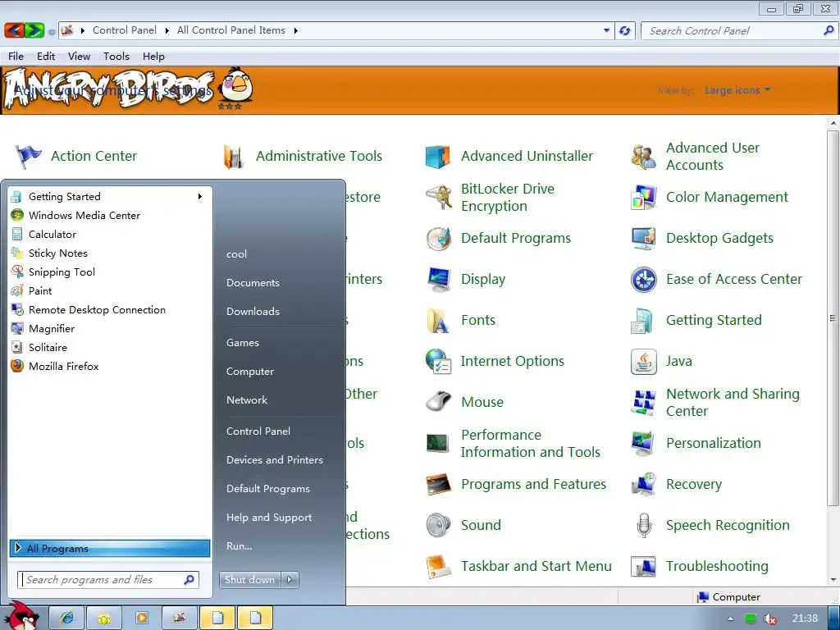Open the Edit menu
The height and width of the screenshot is (630, 840).
46,57
